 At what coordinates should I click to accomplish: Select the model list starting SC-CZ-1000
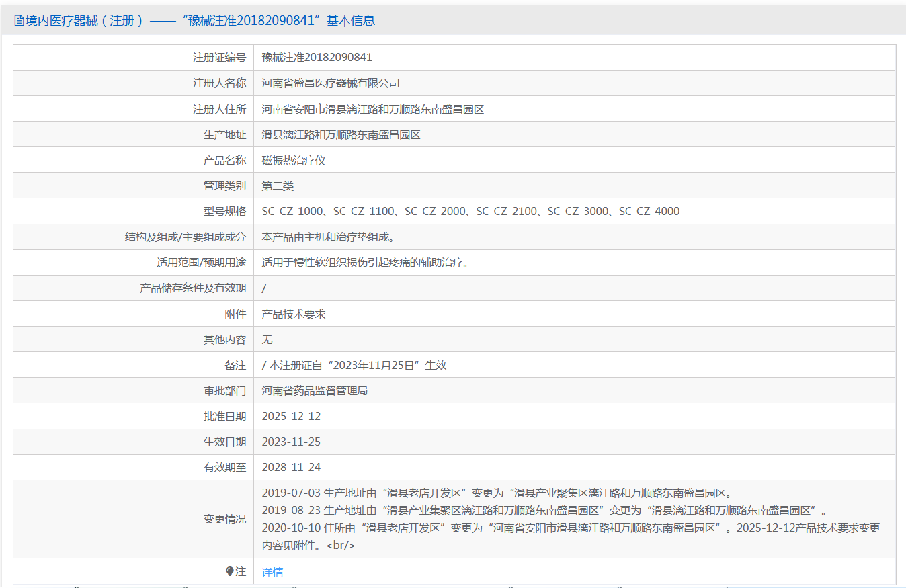(470, 211)
